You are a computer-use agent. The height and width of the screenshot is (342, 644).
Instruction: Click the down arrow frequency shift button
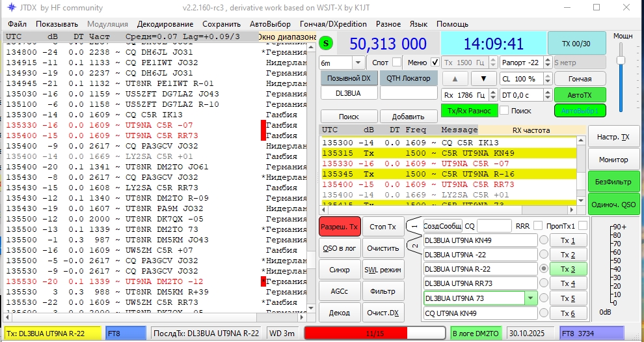coord(483,79)
